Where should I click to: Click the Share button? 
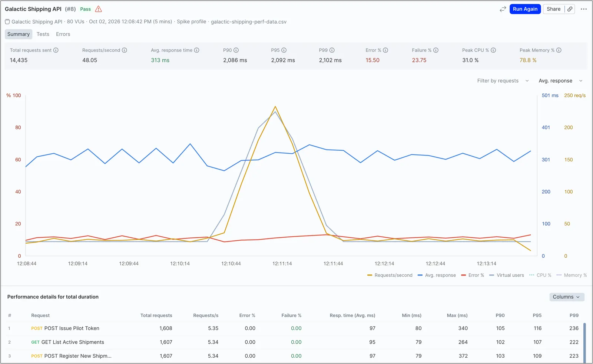coord(554,9)
